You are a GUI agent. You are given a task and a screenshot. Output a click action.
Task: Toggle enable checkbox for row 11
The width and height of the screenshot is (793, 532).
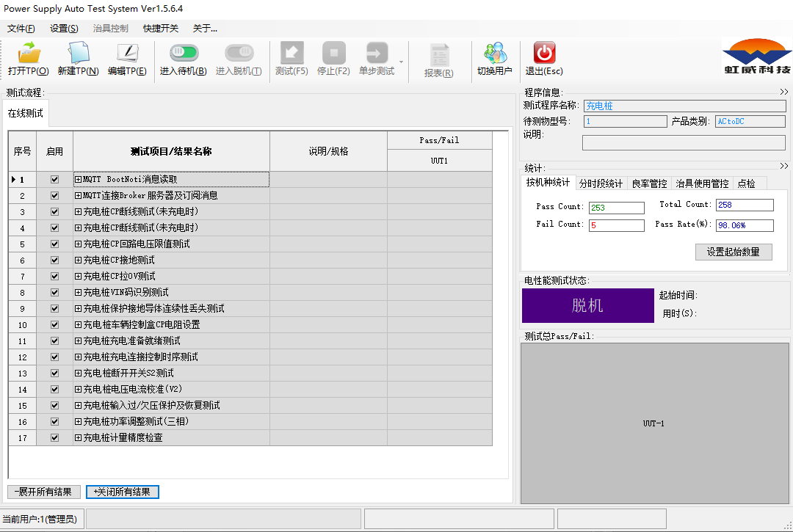coord(54,341)
